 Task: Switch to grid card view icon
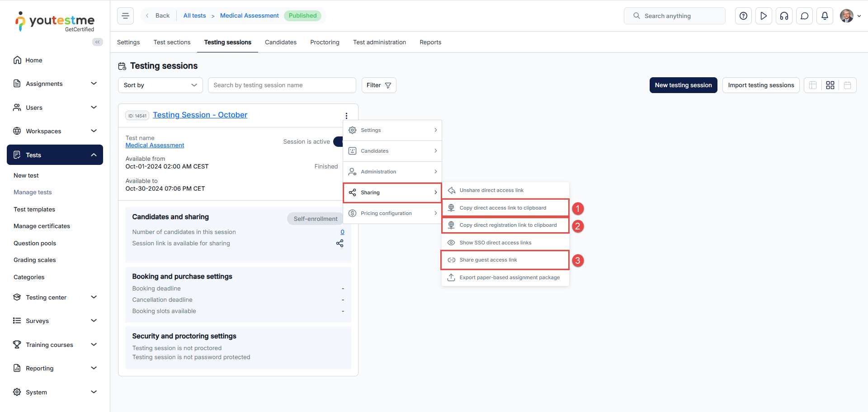tap(830, 85)
